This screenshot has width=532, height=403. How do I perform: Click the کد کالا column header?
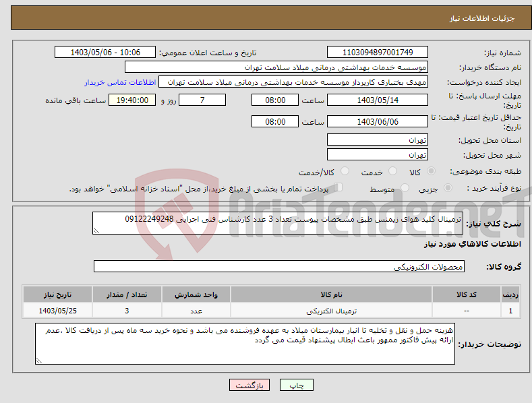467,294
